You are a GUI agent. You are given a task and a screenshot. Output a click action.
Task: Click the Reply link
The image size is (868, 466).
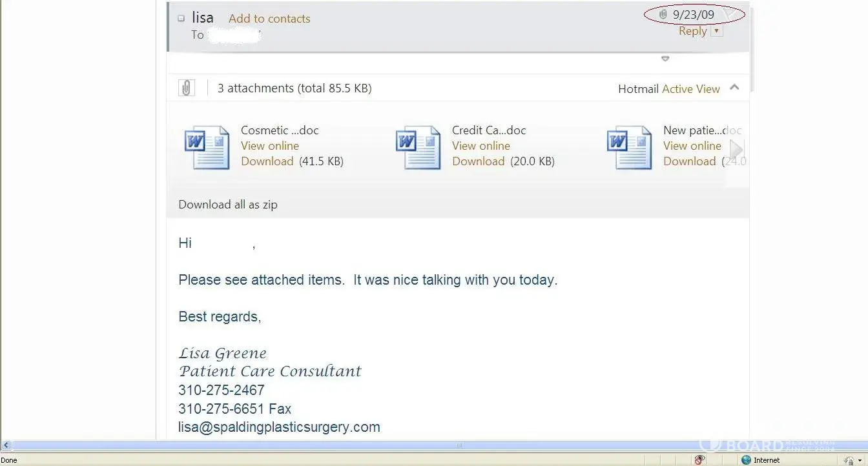692,31
